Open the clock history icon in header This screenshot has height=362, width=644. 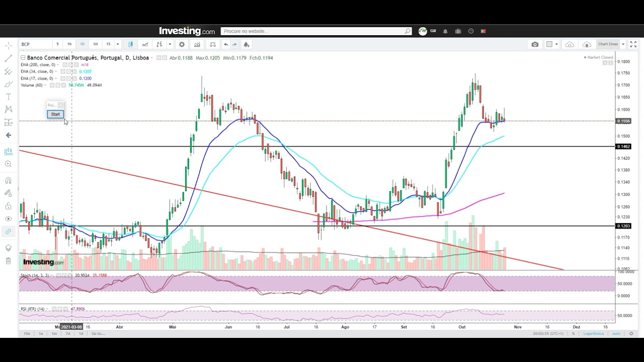[471, 31]
